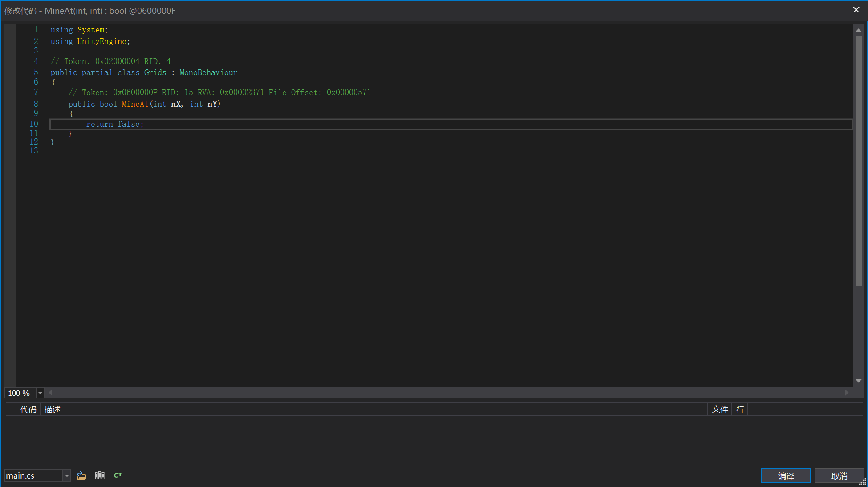Click the 代码 column header

[x=28, y=409]
